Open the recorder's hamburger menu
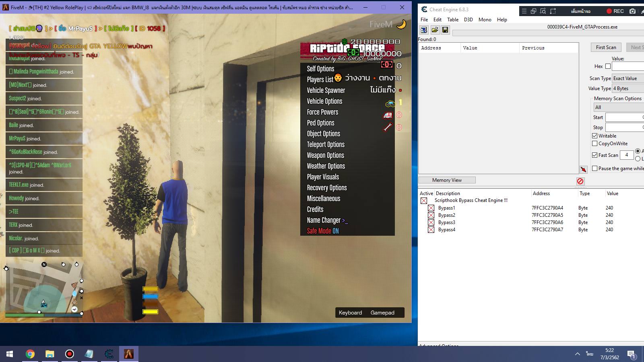This screenshot has width=644, height=362. pos(524,11)
